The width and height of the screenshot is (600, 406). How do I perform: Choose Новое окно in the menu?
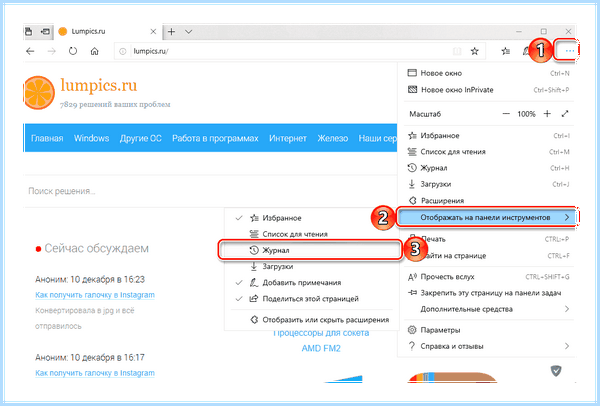click(489, 73)
